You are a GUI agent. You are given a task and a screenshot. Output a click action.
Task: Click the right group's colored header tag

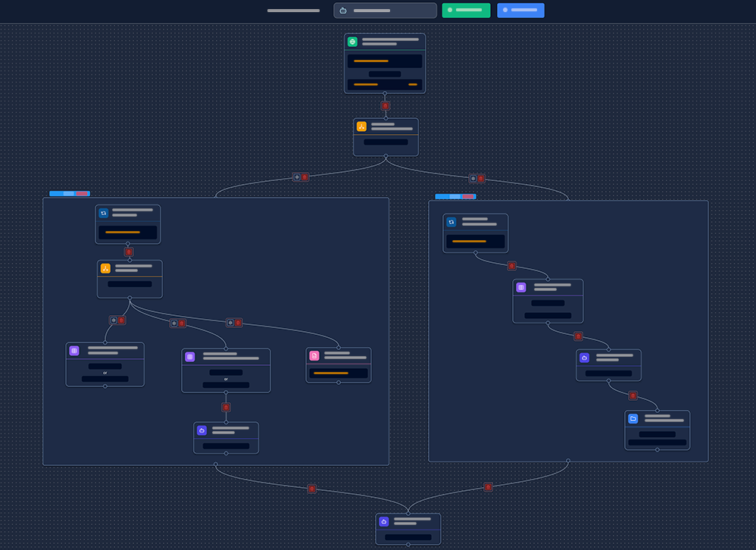[x=455, y=197]
